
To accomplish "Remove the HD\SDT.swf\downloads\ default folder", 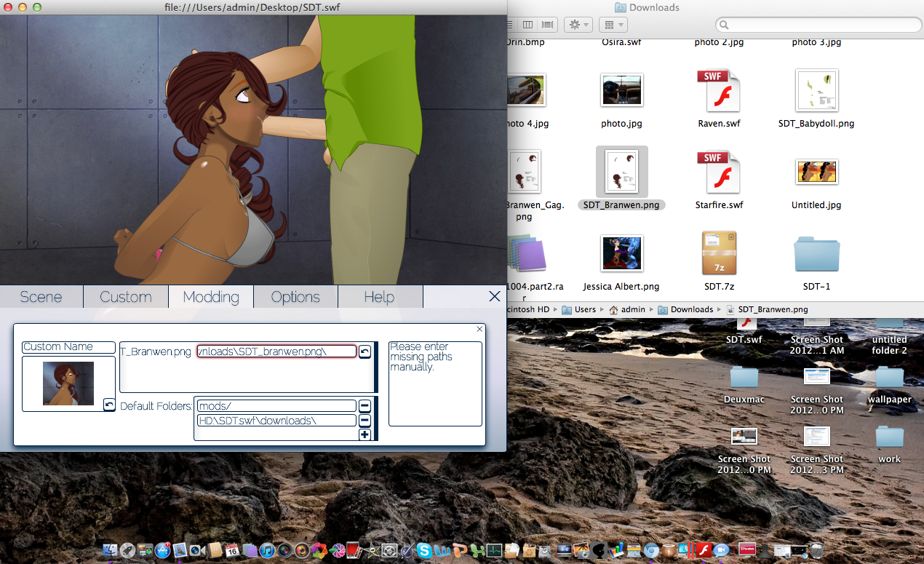I will click(365, 421).
